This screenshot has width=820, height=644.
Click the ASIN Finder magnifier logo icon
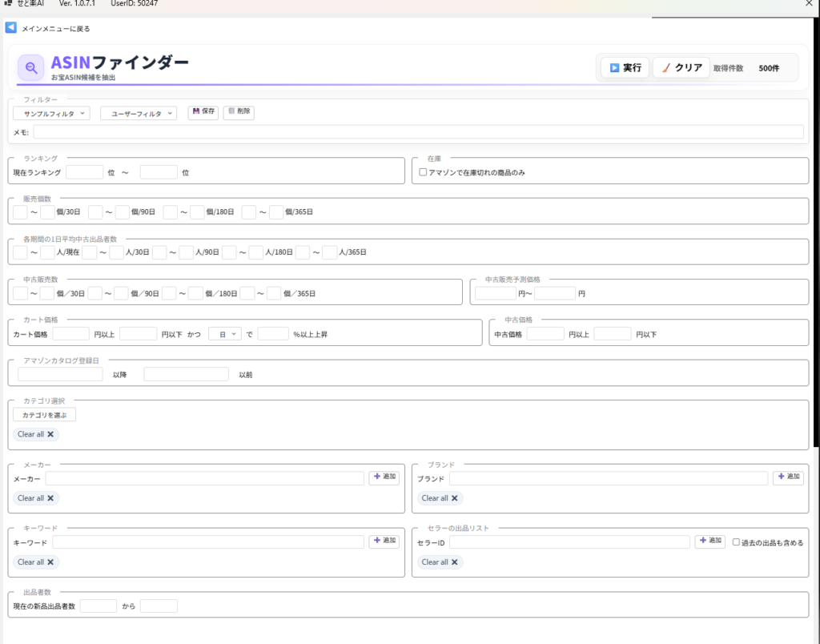pyautogui.click(x=30, y=68)
